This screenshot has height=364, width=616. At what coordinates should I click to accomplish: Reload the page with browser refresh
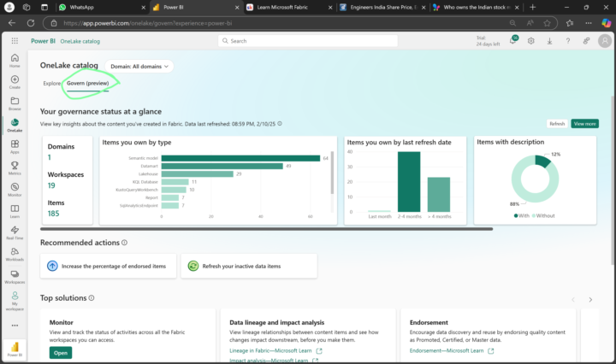pos(31,23)
